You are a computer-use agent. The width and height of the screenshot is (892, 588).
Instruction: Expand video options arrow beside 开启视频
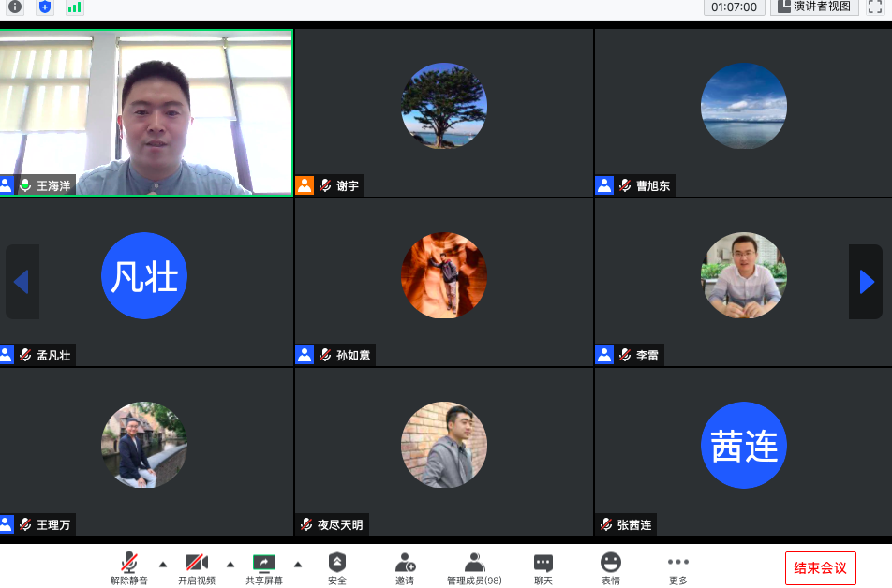tap(230, 564)
